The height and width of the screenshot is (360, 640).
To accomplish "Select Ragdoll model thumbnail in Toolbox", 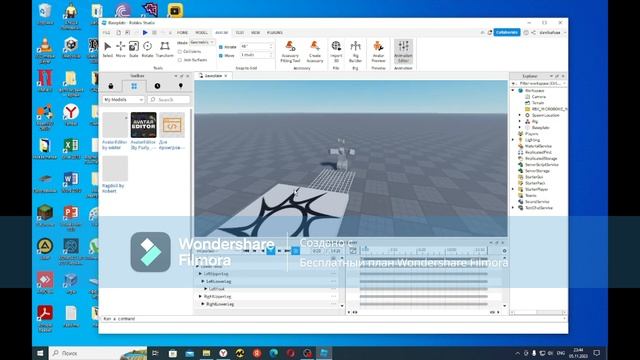I will (x=115, y=168).
